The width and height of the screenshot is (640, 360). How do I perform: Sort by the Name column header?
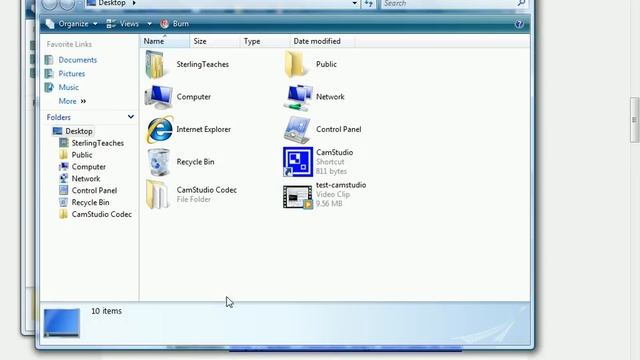click(165, 41)
